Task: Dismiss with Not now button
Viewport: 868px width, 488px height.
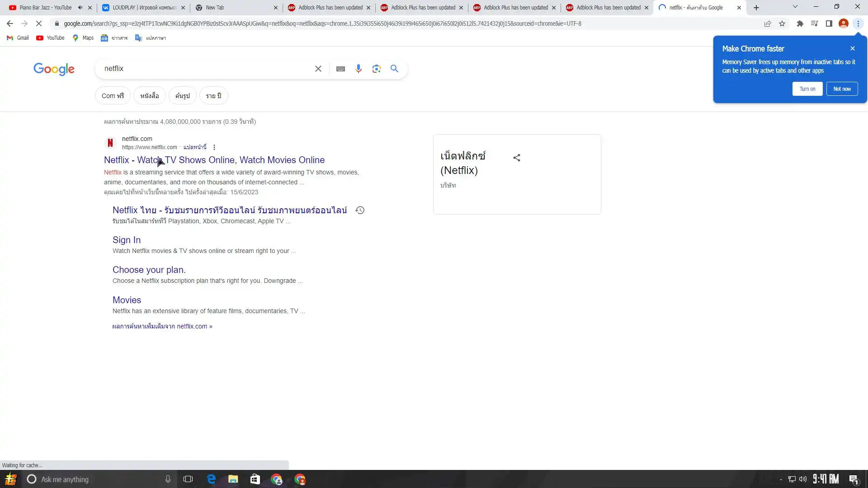Action: click(842, 89)
